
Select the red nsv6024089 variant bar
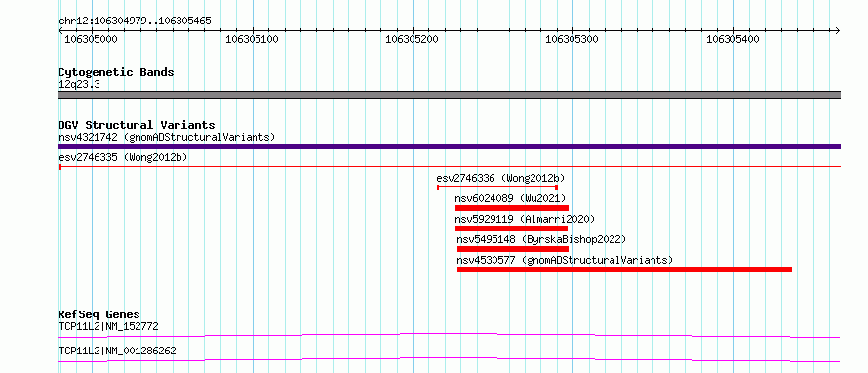(x=512, y=208)
